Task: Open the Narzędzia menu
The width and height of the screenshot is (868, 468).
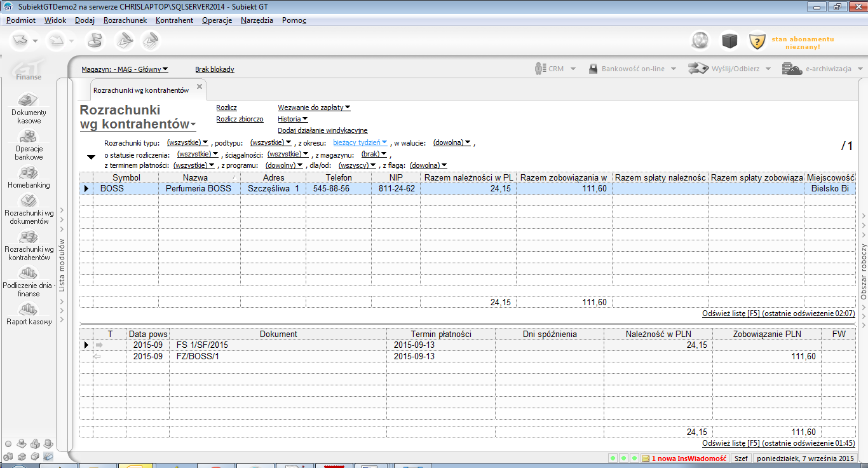Action: (x=257, y=20)
